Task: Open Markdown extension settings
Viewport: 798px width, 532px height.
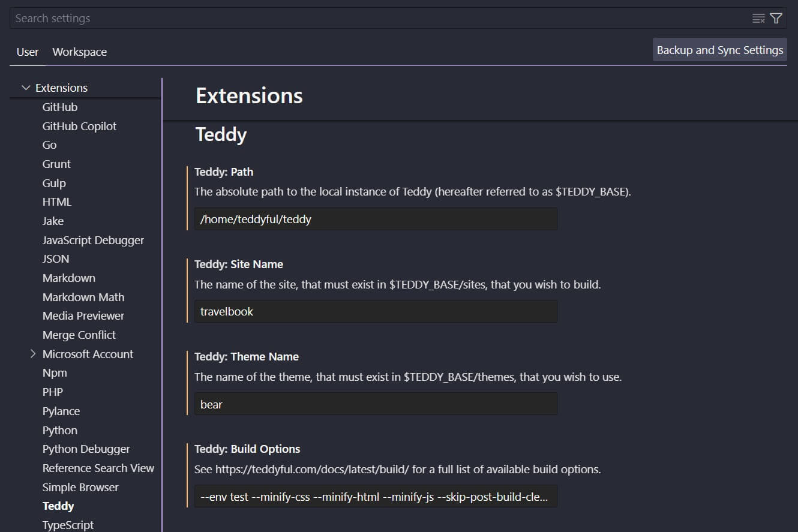Action: (x=68, y=278)
